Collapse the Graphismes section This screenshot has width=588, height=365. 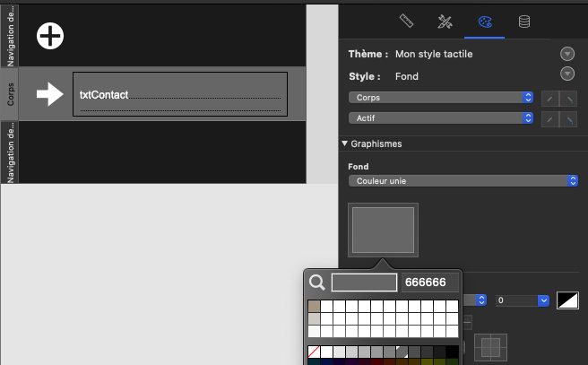click(x=344, y=143)
